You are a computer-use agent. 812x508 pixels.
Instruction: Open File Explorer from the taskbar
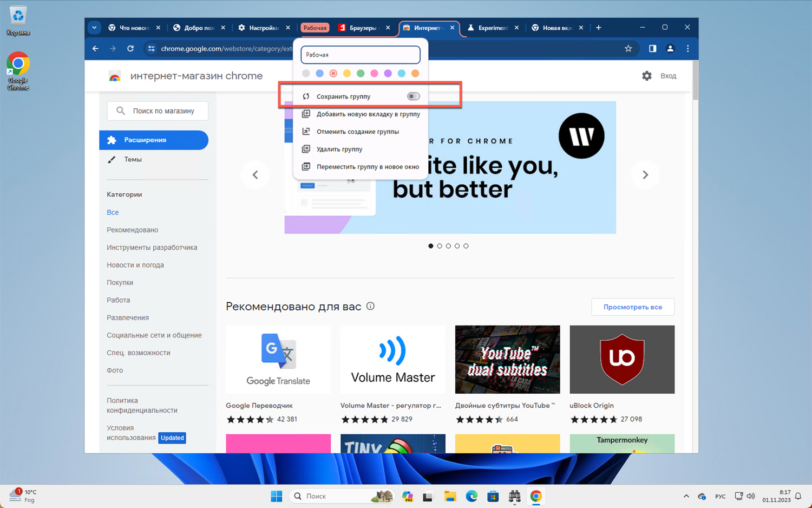pos(450,496)
